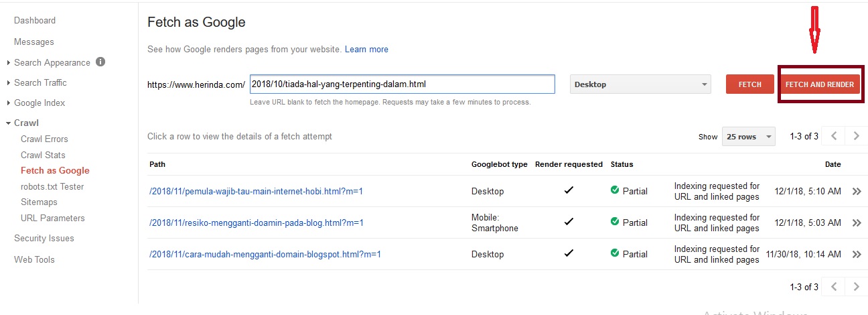Open the 25 rows dropdown
Viewport: 868px width, 315px height.
click(x=748, y=136)
